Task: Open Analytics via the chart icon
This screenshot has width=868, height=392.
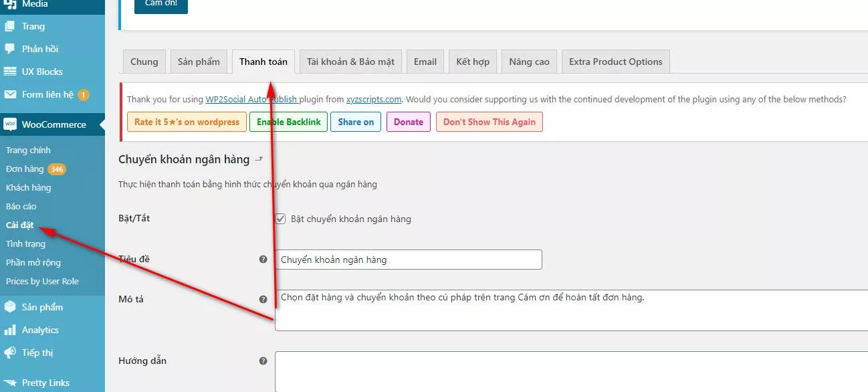Action: (x=9, y=329)
